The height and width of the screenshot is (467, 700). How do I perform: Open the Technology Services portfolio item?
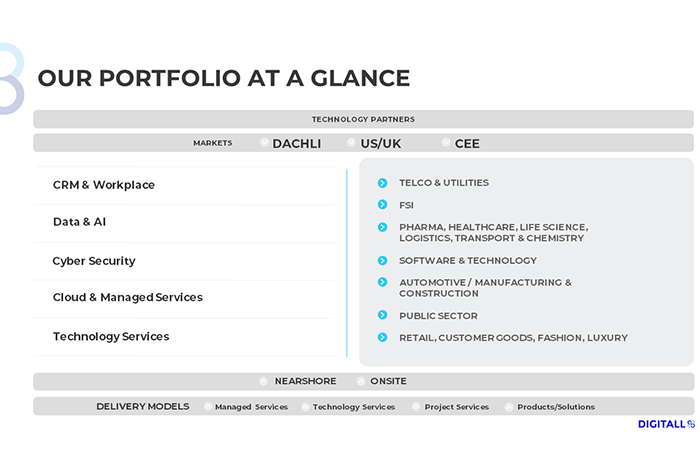click(184, 337)
